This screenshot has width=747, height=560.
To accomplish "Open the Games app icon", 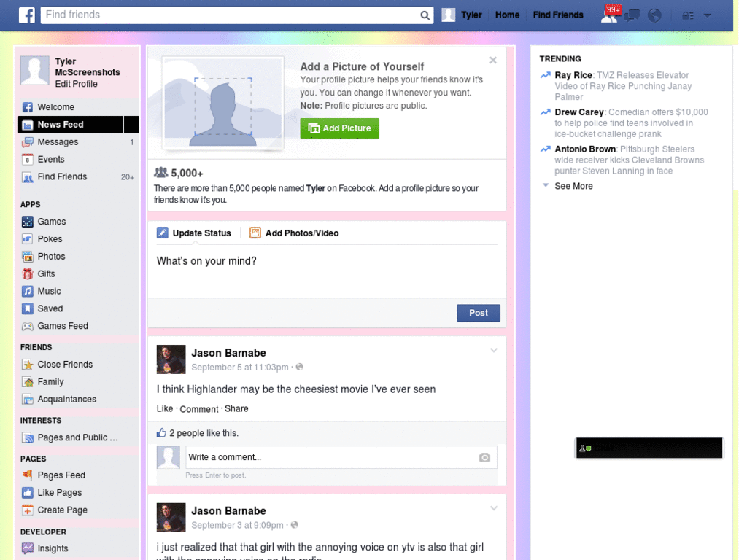I will point(28,222).
